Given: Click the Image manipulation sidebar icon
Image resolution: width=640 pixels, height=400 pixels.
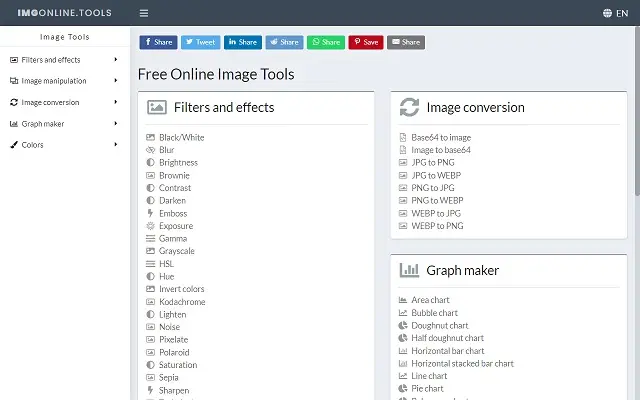Looking at the screenshot, I should [14, 81].
